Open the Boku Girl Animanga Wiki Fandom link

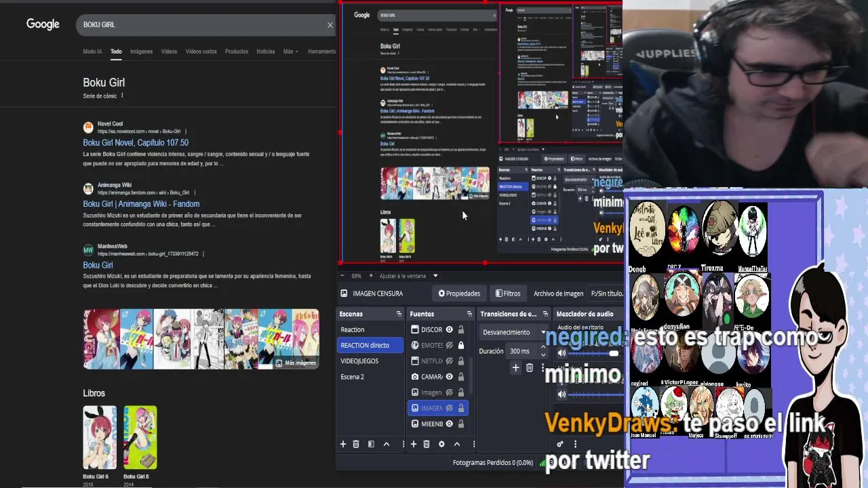coord(141,204)
